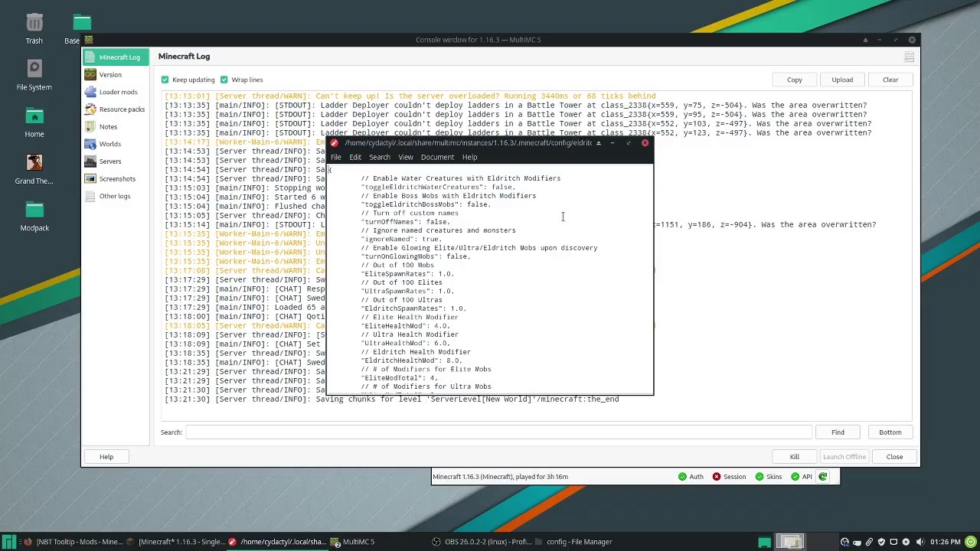Open Other logs page in sidebar
Screen dimensions: 980x551
pos(115,196)
